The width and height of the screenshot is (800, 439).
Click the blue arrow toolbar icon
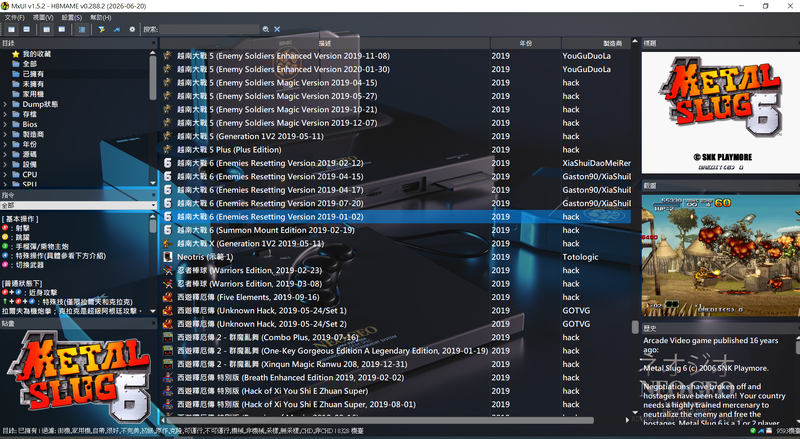[x=117, y=30]
